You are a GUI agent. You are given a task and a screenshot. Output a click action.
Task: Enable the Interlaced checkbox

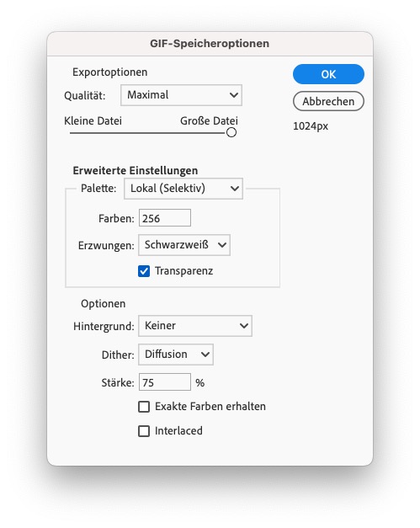[144, 431]
